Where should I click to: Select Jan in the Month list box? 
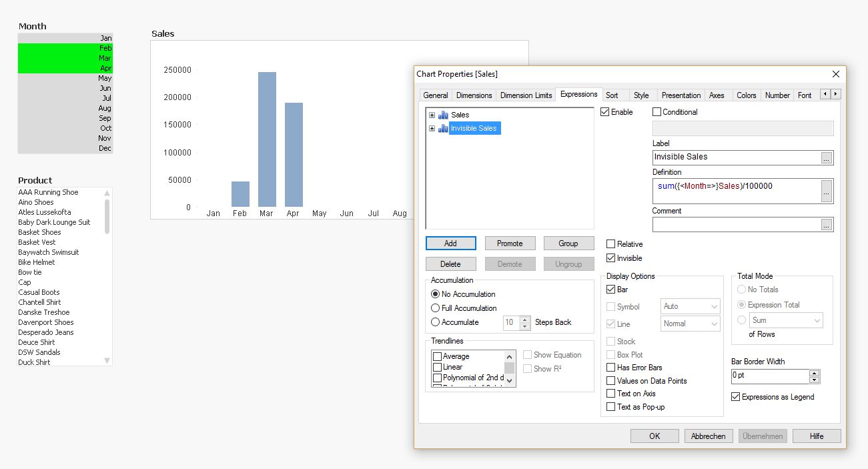pos(65,38)
